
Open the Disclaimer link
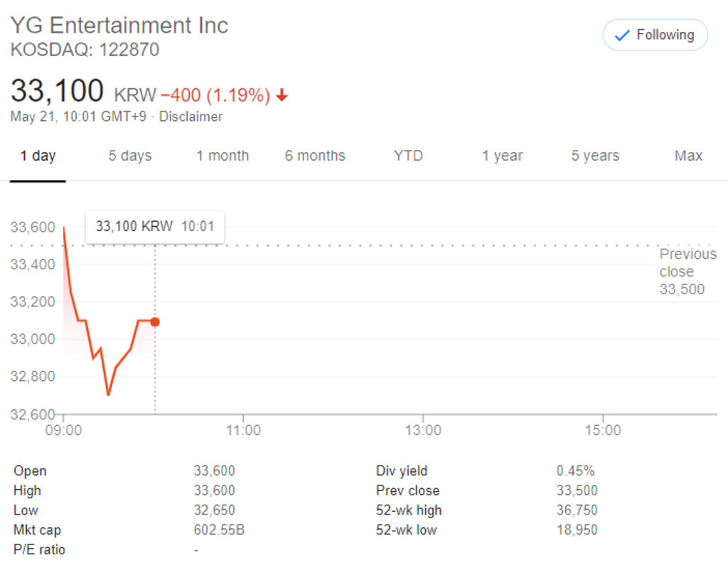191,117
